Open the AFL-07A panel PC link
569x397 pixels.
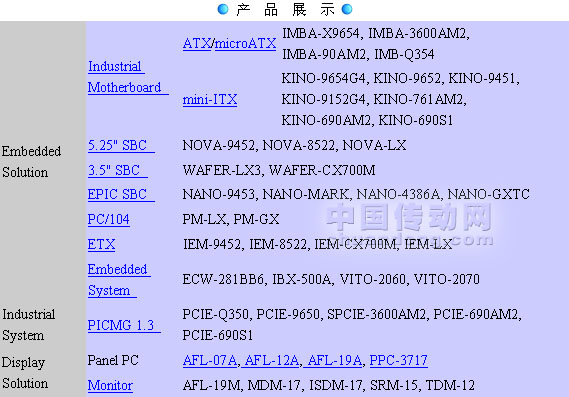point(210,360)
